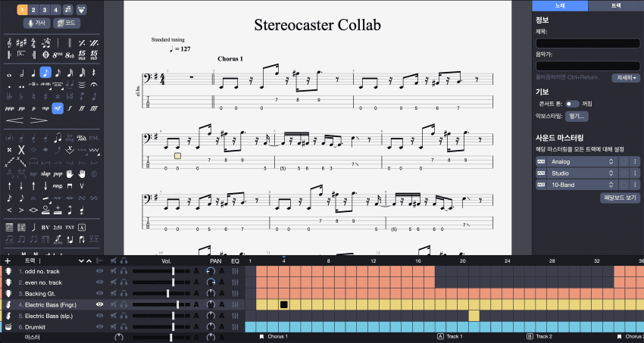Open EQ for Electric Bass (Fngr.) track
Screen dimensions: 644x343
(235, 304)
